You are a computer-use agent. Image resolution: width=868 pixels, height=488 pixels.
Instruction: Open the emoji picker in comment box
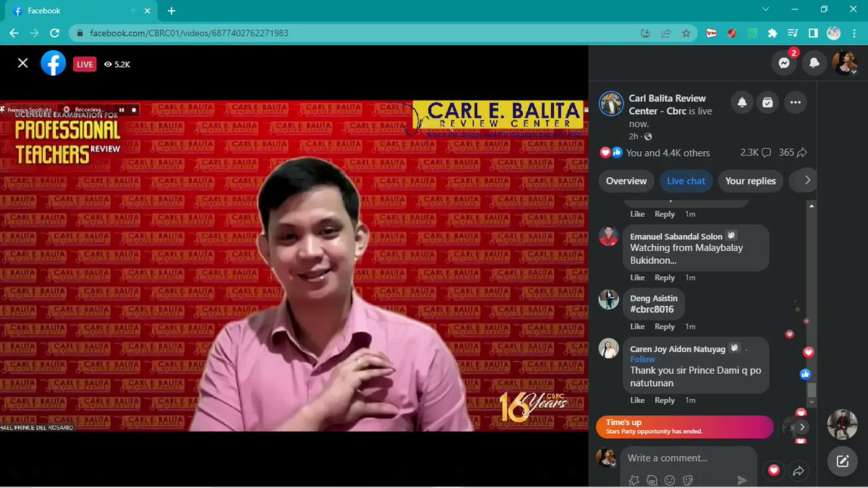(x=670, y=480)
